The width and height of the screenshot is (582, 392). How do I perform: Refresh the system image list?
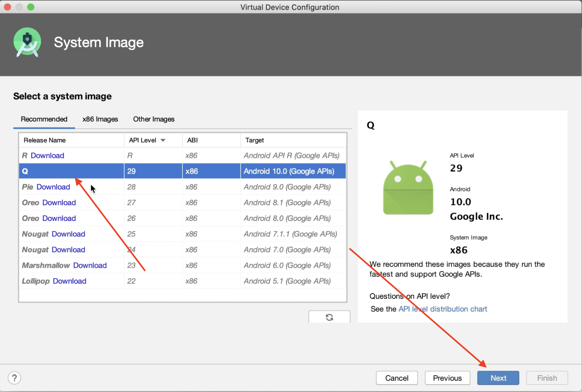(x=329, y=317)
